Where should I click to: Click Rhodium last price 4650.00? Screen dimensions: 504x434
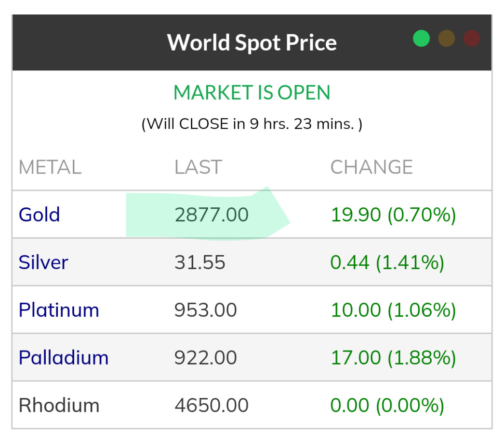coord(212,405)
